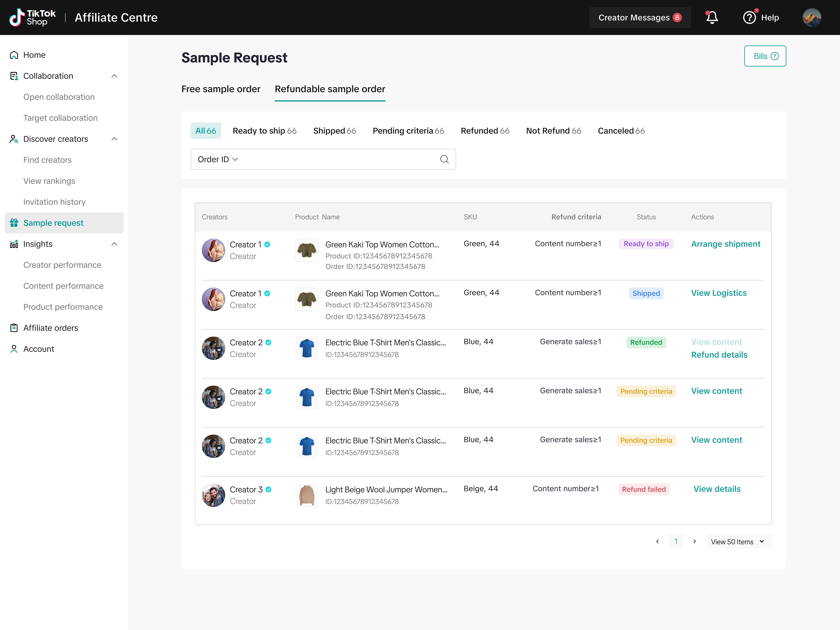Click View Logistics link
Image resolution: width=840 pixels, height=630 pixels.
click(x=719, y=293)
